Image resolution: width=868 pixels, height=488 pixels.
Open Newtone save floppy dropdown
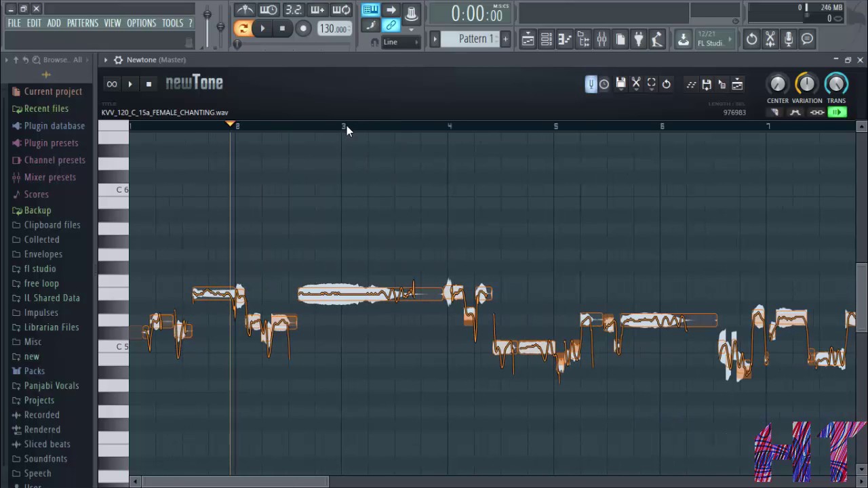pyautogui.click(x=620, y=84)
